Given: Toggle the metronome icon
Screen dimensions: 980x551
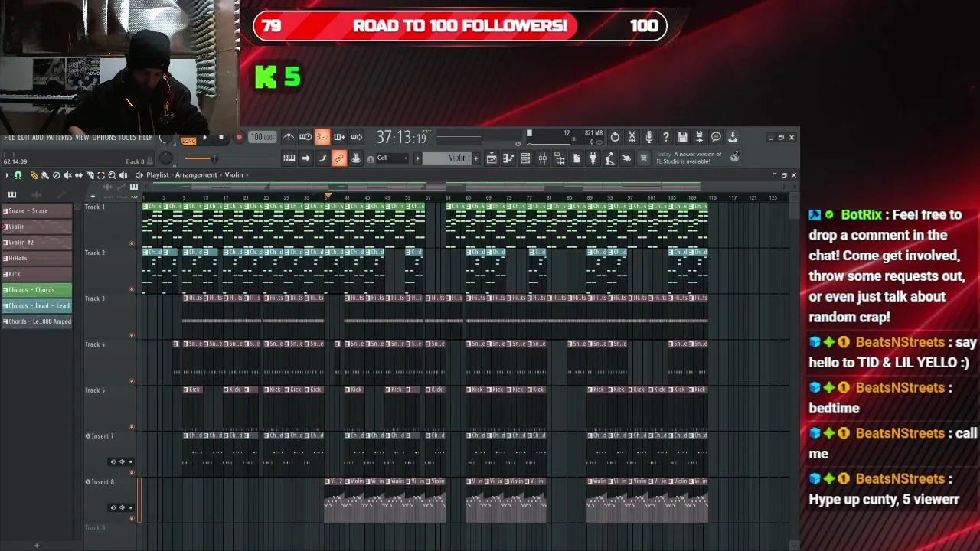Looking at the screenshot, I should tap(289, 137).
